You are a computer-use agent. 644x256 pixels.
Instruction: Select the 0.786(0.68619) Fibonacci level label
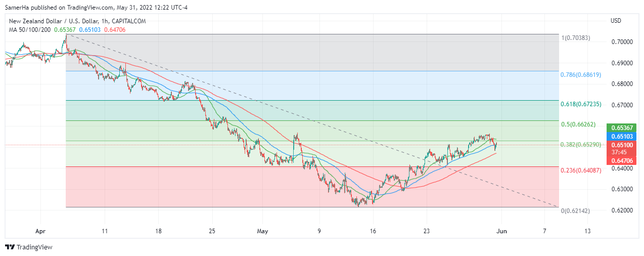580,74
